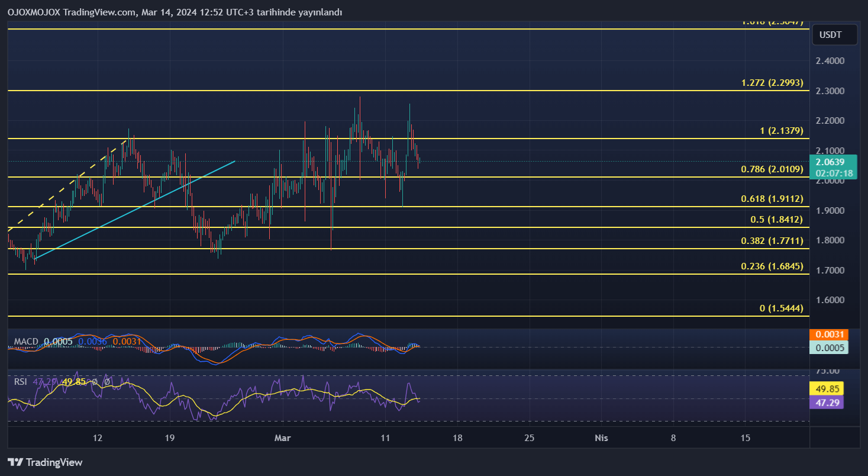Click the candle countdown timer 02:07:18
Image resolution: width=868 pixels, height=476 pixels.
tap(834, 173)
